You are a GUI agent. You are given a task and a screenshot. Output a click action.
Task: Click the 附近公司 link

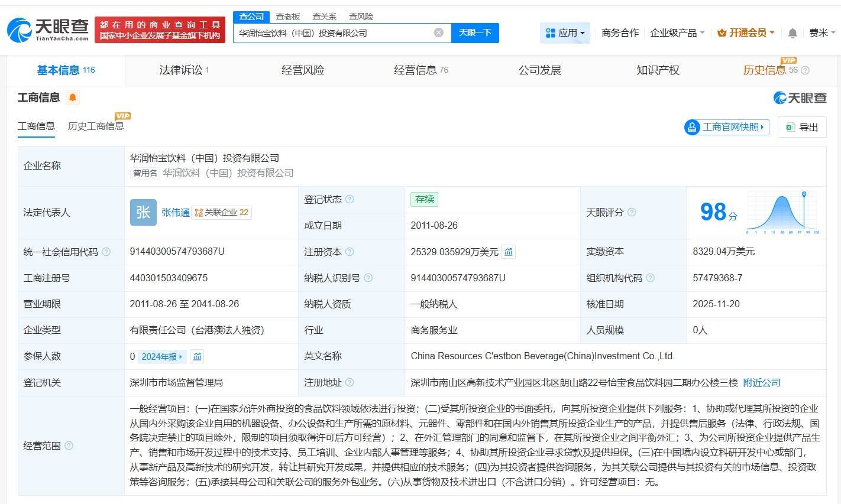click(762, 383)
